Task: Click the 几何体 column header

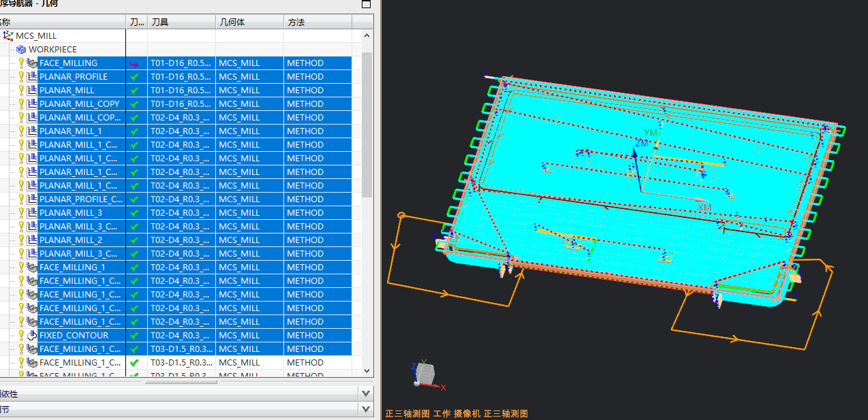Action: pos(249,22)
